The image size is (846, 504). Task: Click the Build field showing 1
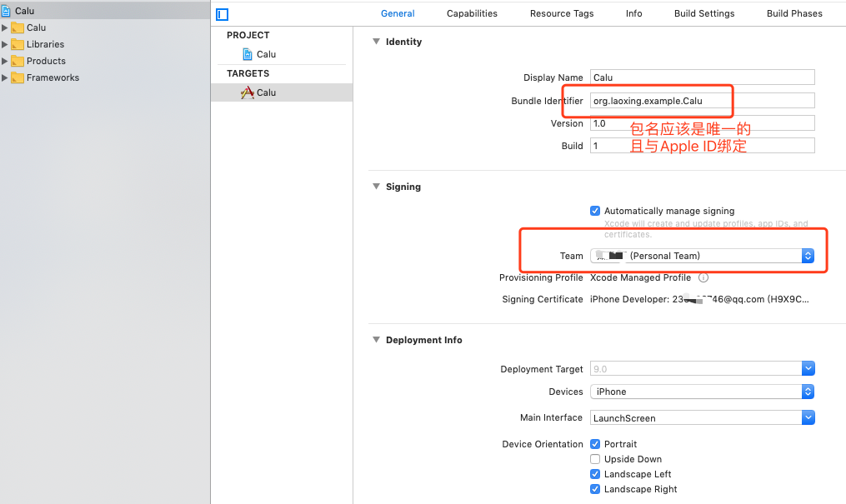point(702,146)
